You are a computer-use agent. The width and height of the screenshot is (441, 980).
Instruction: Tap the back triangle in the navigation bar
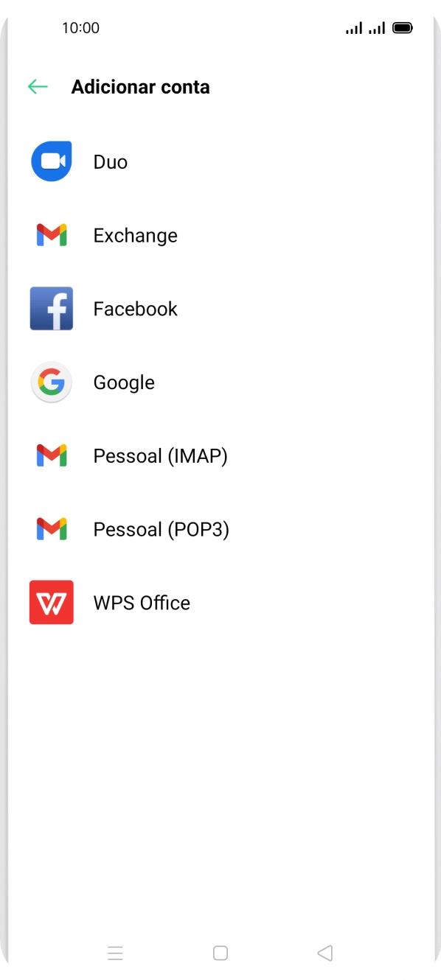[325, 953]
